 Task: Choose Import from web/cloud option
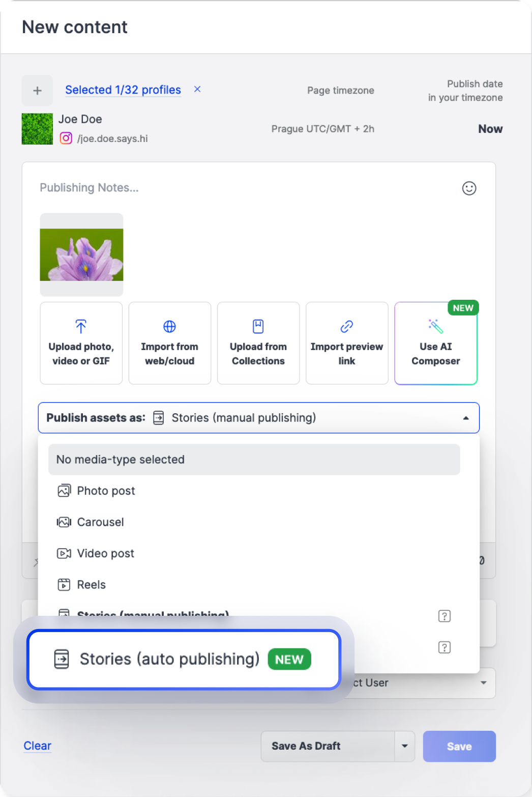point(170,343)
